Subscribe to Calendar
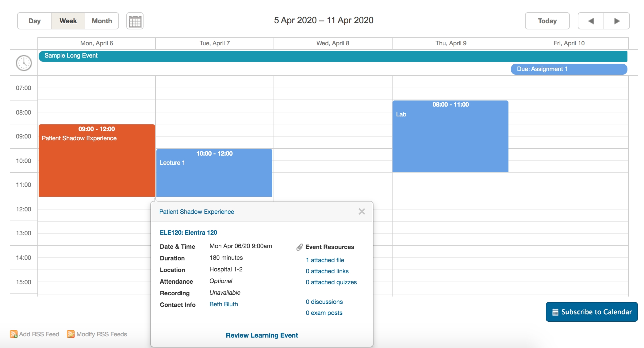The image size is (644, 348). [x=592, y=312]
